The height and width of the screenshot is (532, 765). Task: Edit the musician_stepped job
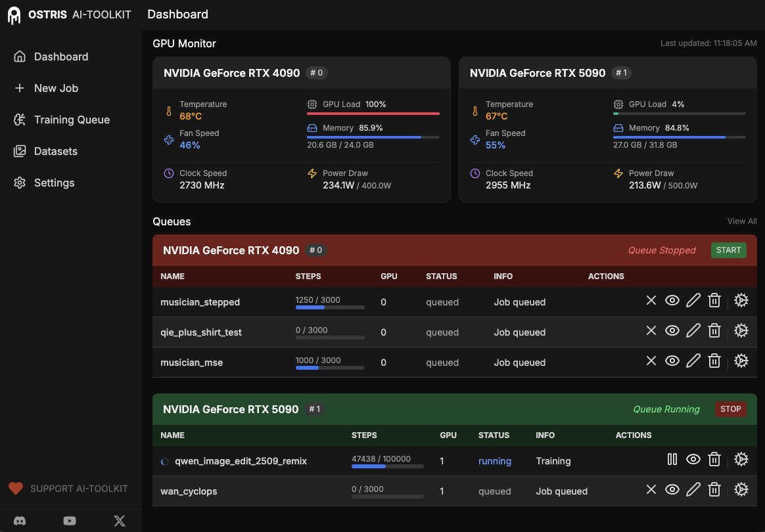pos(693,300)
